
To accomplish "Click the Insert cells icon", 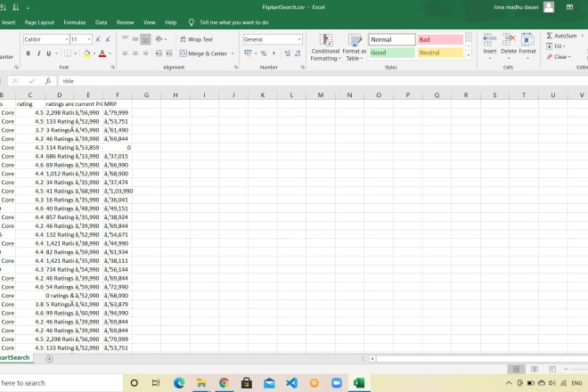I will (x=489, y=45).
